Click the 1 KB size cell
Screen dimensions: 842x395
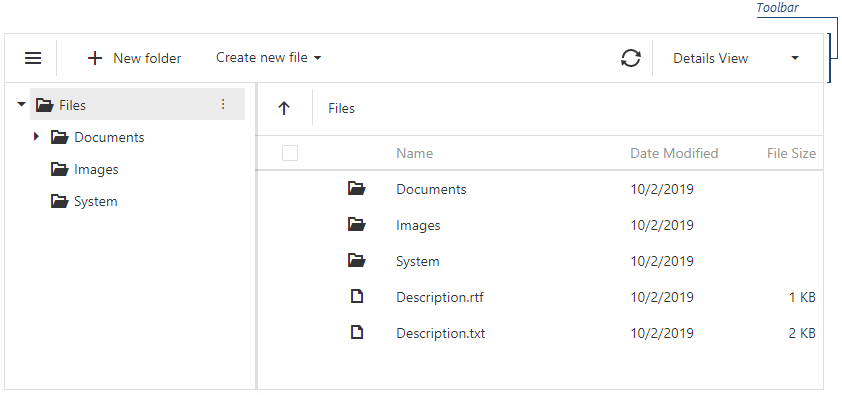click(x=802, y=297)
